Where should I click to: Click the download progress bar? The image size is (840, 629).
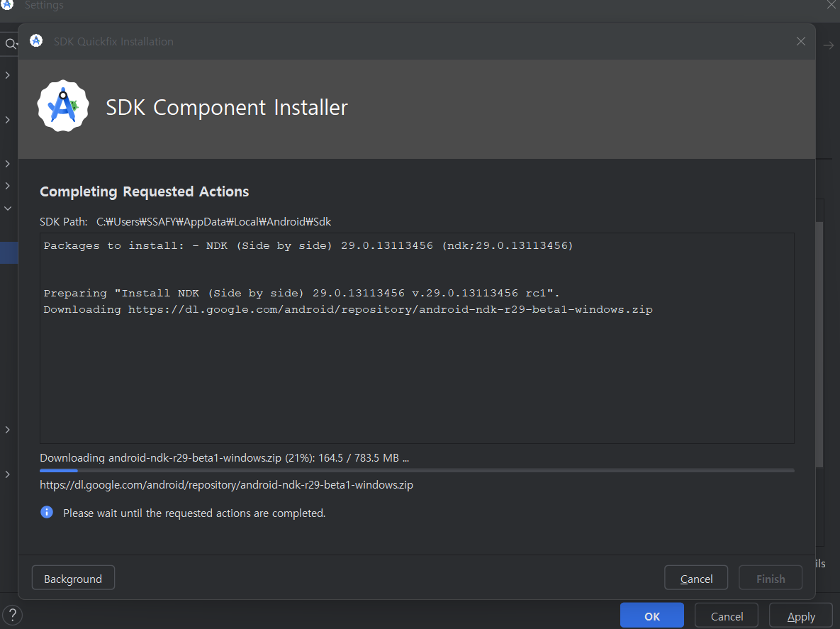point(417,470)
